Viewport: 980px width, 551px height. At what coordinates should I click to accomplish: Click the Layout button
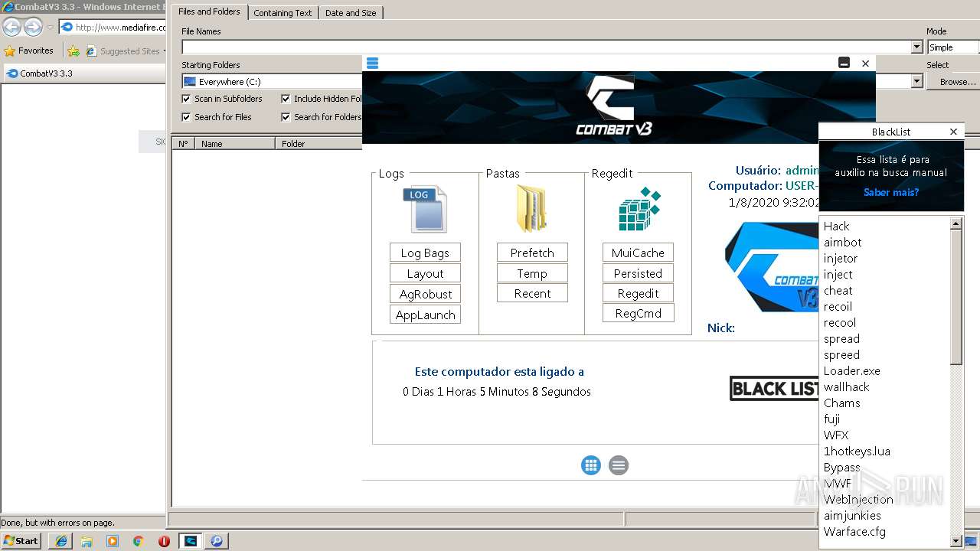coord(425,273)
